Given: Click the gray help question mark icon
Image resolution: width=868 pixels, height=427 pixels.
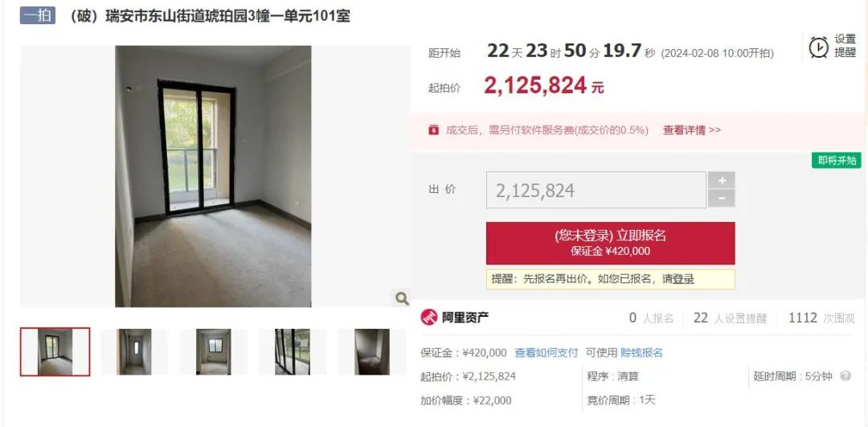Looking at the screenshot, I should 845,376.
